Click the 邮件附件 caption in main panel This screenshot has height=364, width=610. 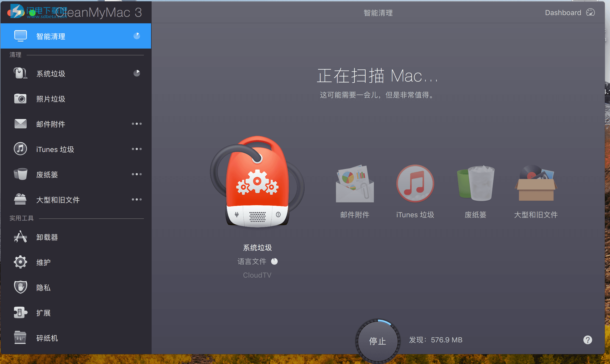(355, 215)
